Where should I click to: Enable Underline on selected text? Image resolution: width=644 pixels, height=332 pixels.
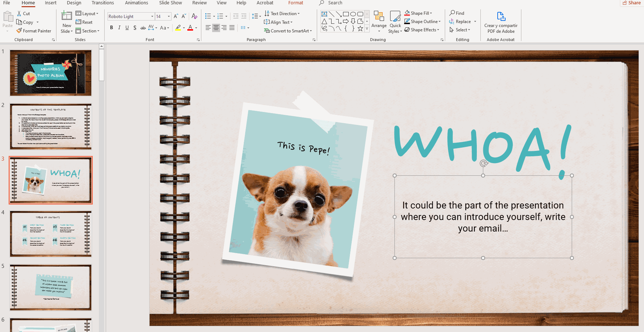click(127, 27)
